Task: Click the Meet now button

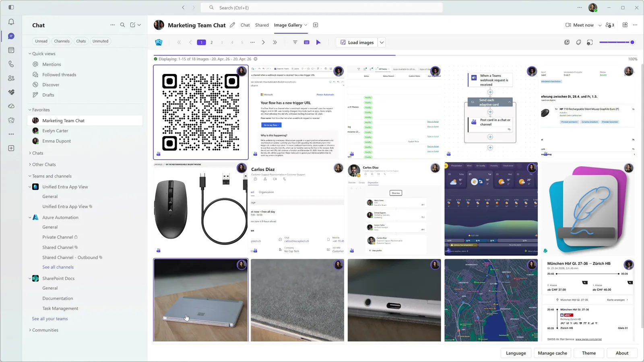Action: pos(580,25)
